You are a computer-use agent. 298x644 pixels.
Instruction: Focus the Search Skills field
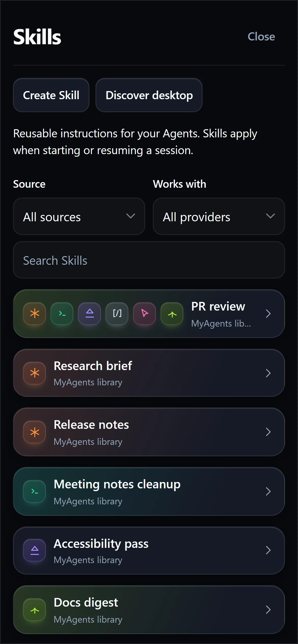tap(149, 260)
